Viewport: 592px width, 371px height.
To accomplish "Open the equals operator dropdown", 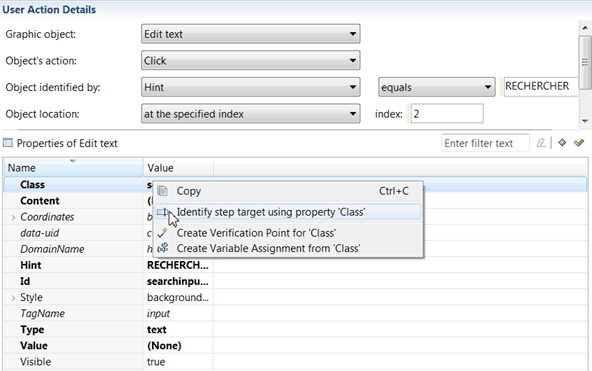I will [x=437, y=87].
